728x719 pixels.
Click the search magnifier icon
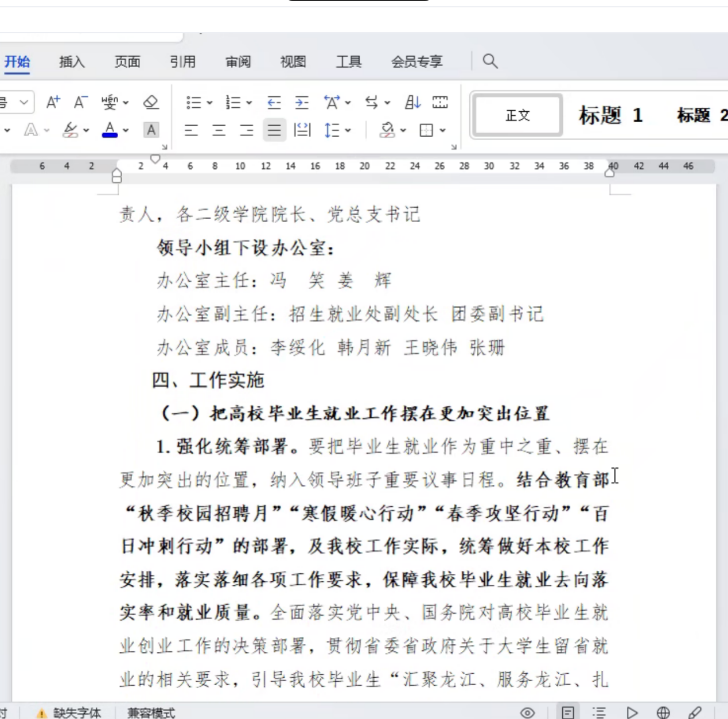[489, 61]
